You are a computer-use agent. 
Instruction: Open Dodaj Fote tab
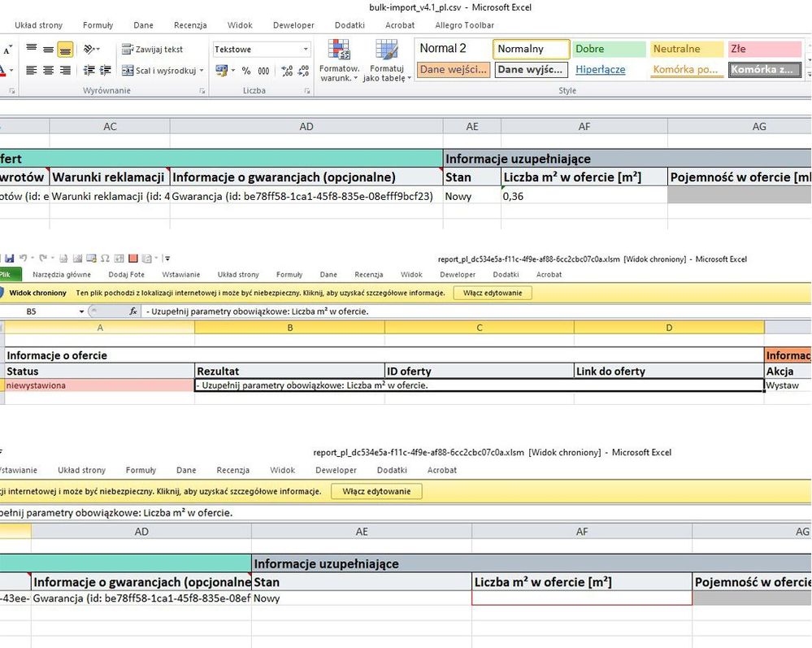point(126,275)
